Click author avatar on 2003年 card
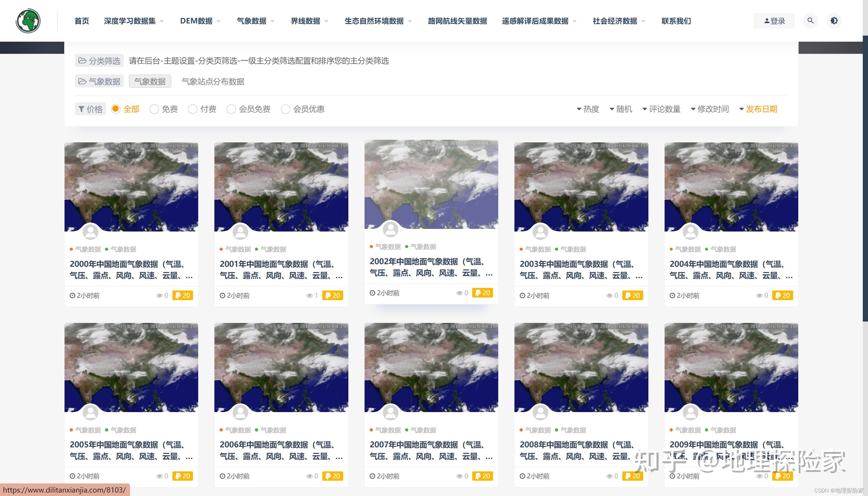 pos(540,232)
